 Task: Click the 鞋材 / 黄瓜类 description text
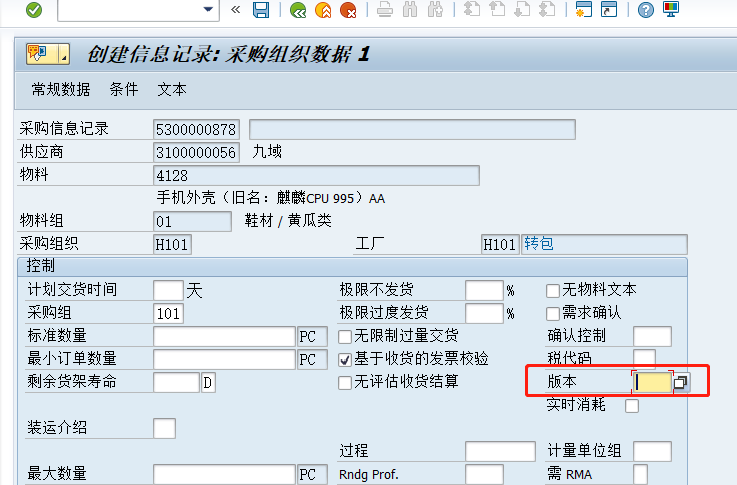pos(288,220)
